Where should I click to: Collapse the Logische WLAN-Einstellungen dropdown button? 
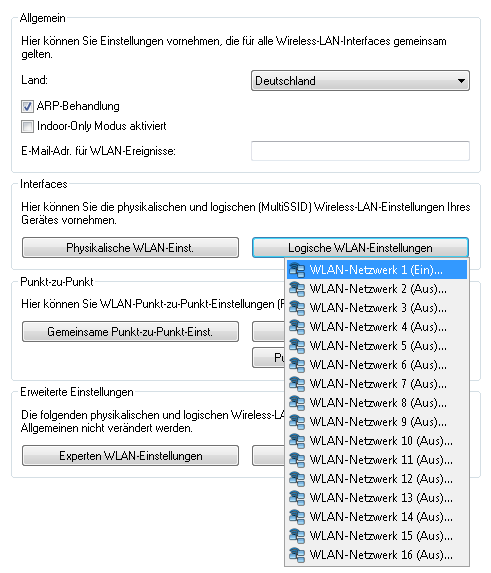[x=360, y=248]
